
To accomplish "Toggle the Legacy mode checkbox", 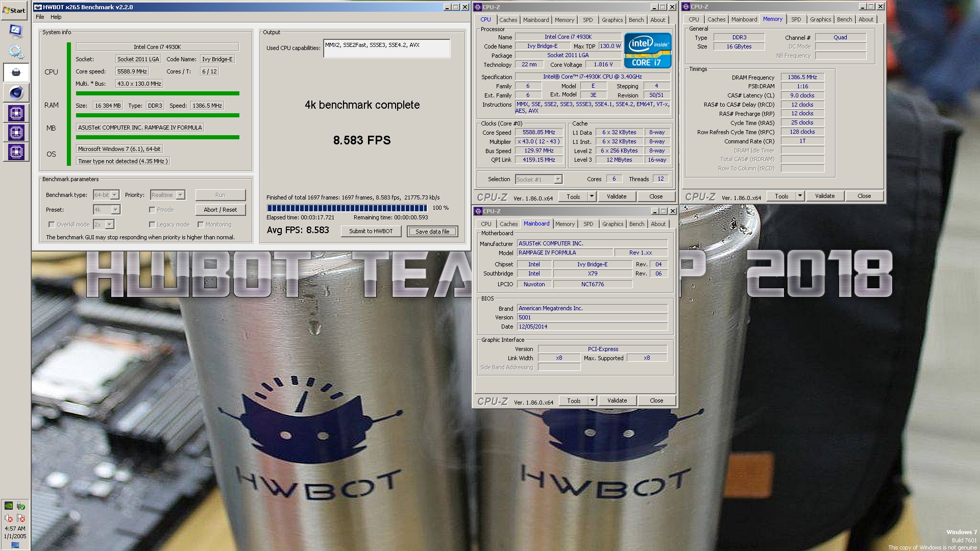I will point(152,224).
